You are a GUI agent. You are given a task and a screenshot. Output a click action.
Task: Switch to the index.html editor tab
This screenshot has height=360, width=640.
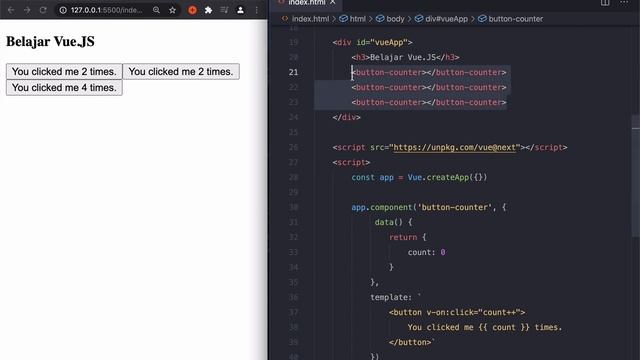[306, 3]
